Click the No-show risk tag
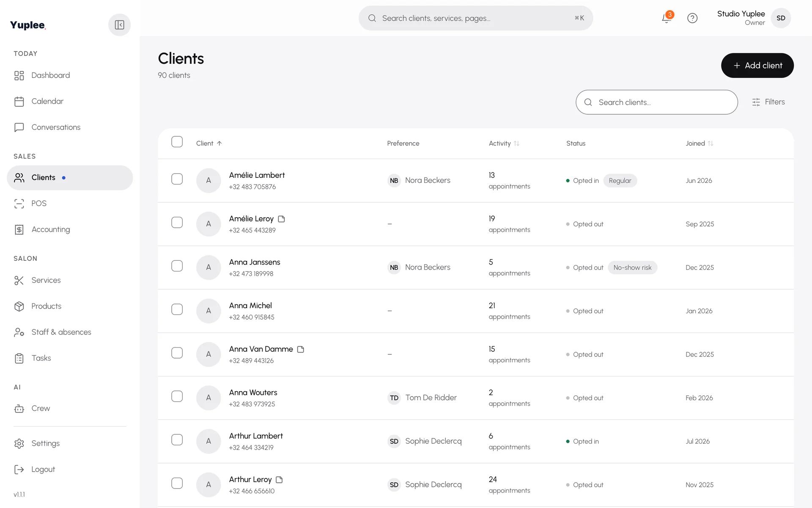This screenshot has width=812, height=508. (x=632, y=268)
